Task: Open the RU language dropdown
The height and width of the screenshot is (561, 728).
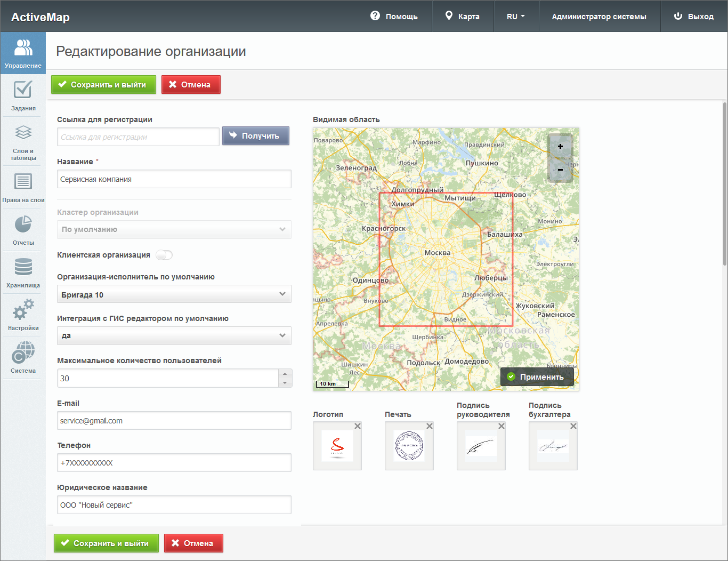Action: 515,17
